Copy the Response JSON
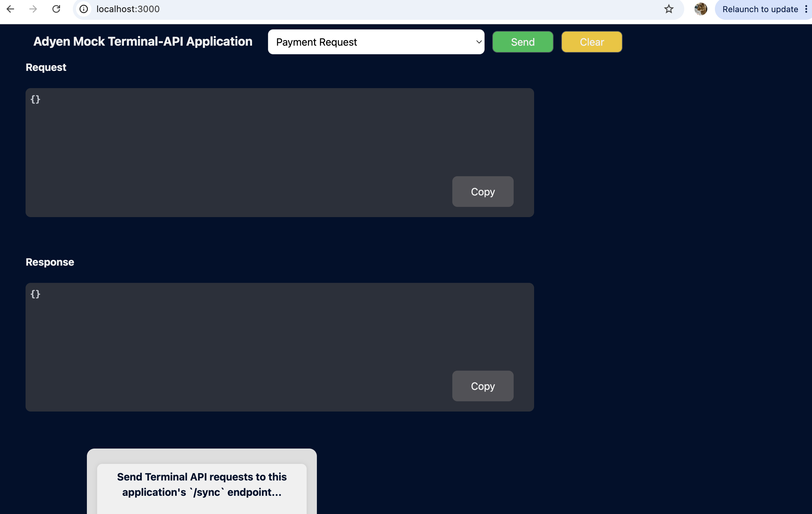The height and width of the screenshot is (514, 812). point(483,386)
